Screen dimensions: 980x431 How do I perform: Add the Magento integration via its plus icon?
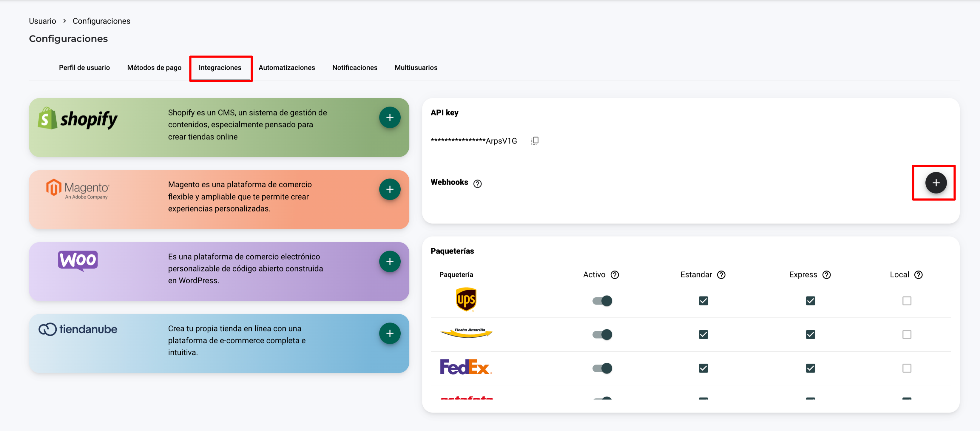click(x=390, y=189)
